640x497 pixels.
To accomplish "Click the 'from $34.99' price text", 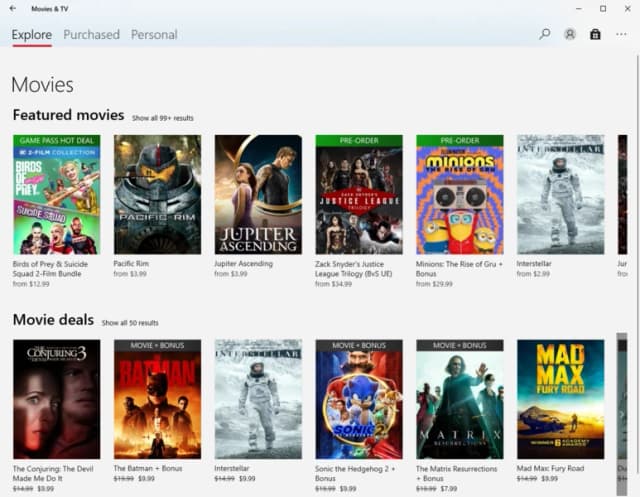I will (x=333, y=284).
